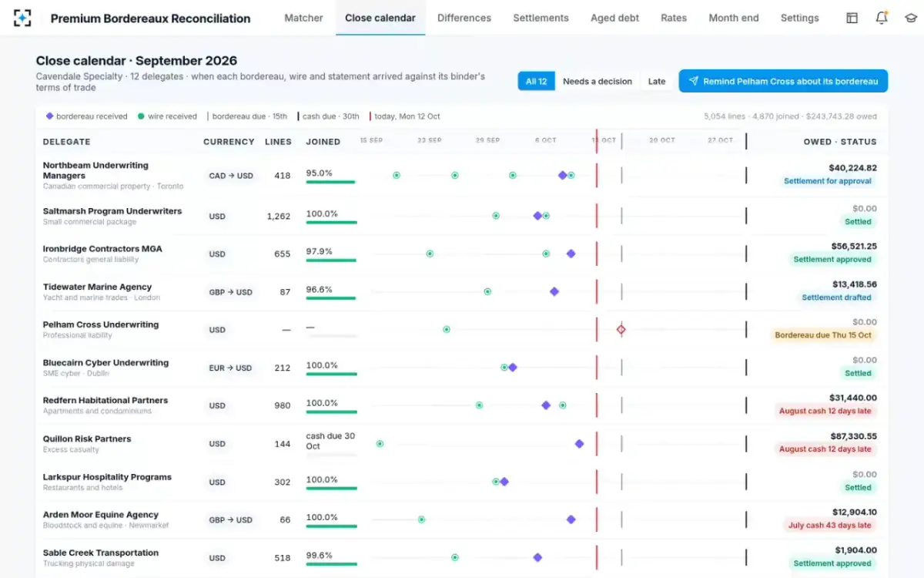
Task: Click the app logo icon
Action: tap(23, 18)
